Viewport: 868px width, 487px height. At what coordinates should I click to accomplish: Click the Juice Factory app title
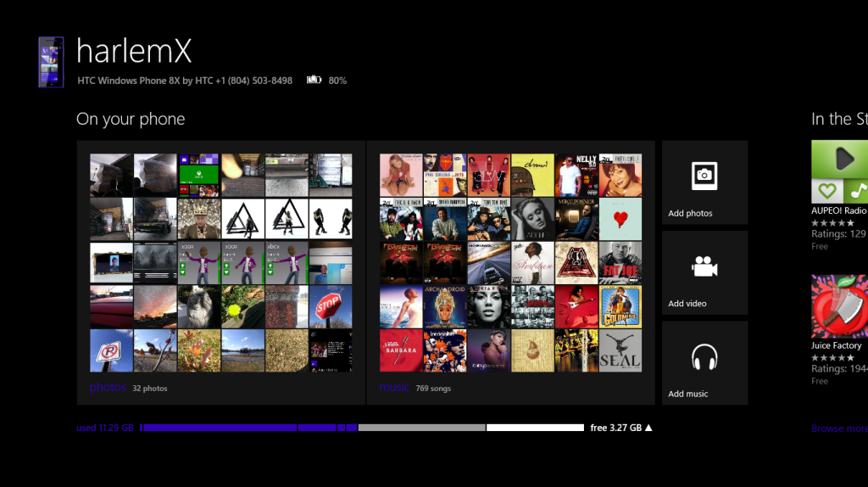pos(837,345)
